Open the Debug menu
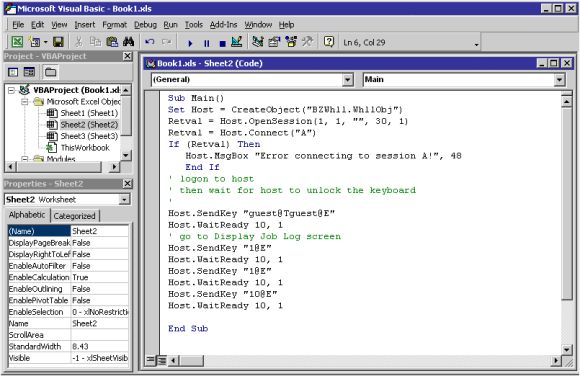 145,25
